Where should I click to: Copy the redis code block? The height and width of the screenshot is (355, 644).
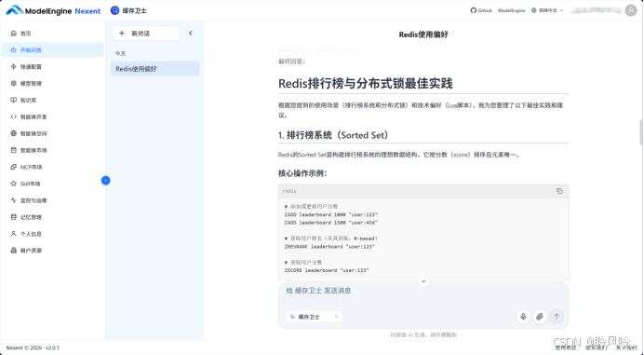click(x=559, y=191)
